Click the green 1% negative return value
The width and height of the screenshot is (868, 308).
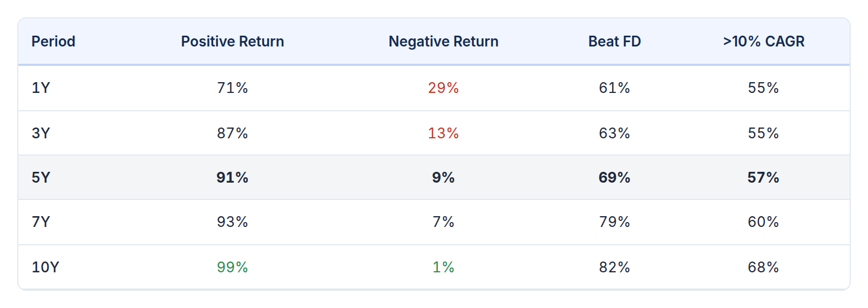tap(443, 267)
